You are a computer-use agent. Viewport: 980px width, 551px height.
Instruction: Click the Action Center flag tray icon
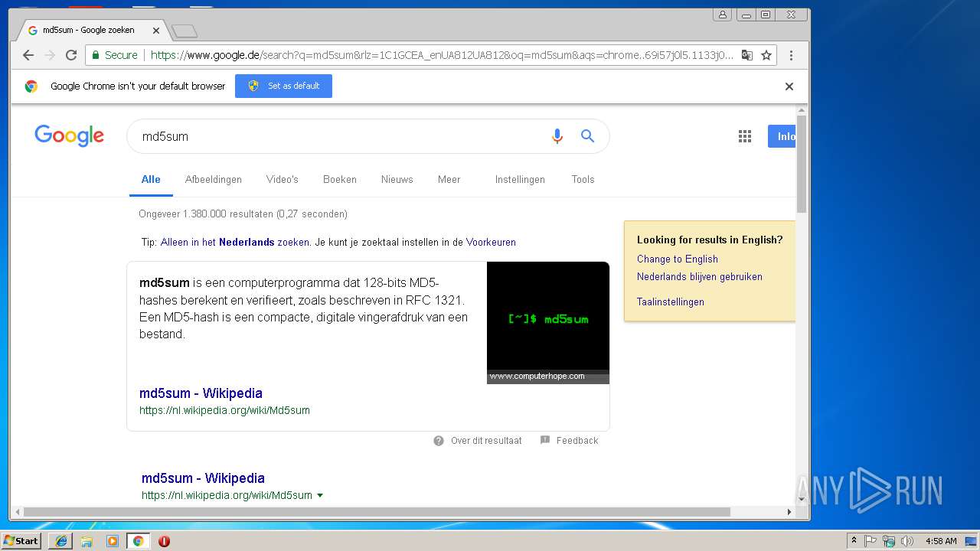[871, 541]
